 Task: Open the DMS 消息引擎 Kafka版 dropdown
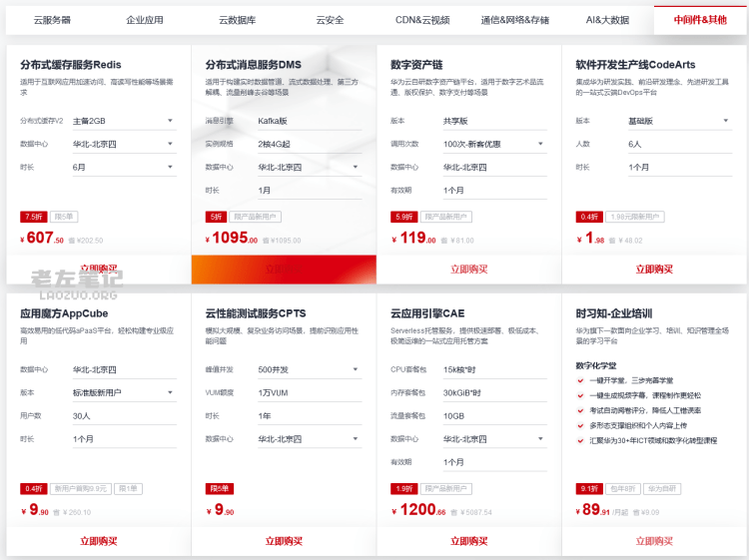pos(356,121)
